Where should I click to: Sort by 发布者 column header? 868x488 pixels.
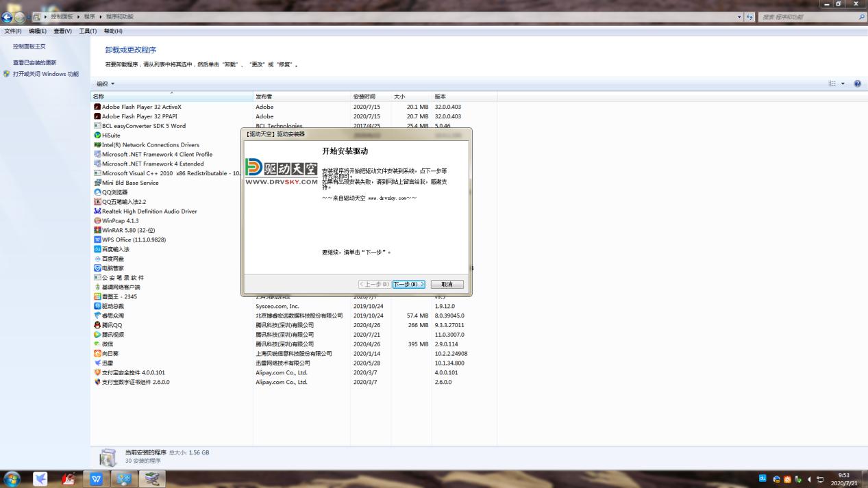pos(302,97)
